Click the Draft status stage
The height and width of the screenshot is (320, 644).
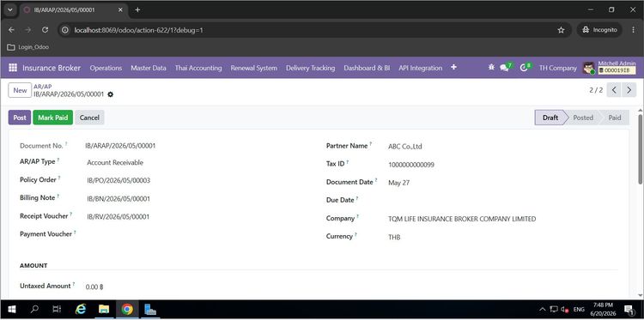(x=550, y=118)
